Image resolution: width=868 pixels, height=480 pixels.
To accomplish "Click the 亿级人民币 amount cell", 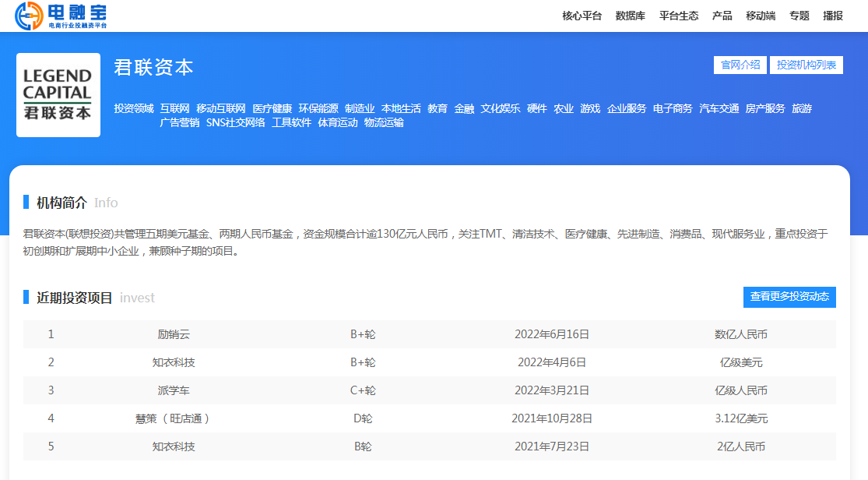I will point(741,390).
